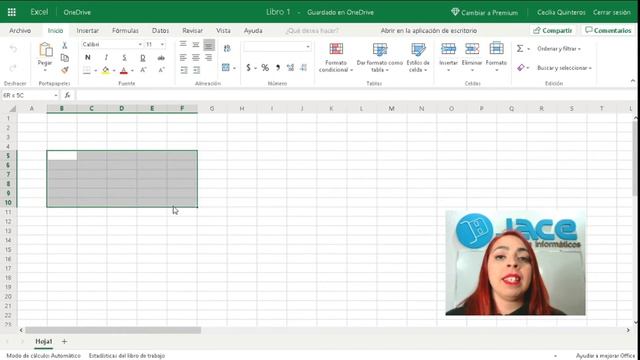The height and width of the screenshot is (360, 640).
Task: Apply comma style number format
Action: [278, 68]
